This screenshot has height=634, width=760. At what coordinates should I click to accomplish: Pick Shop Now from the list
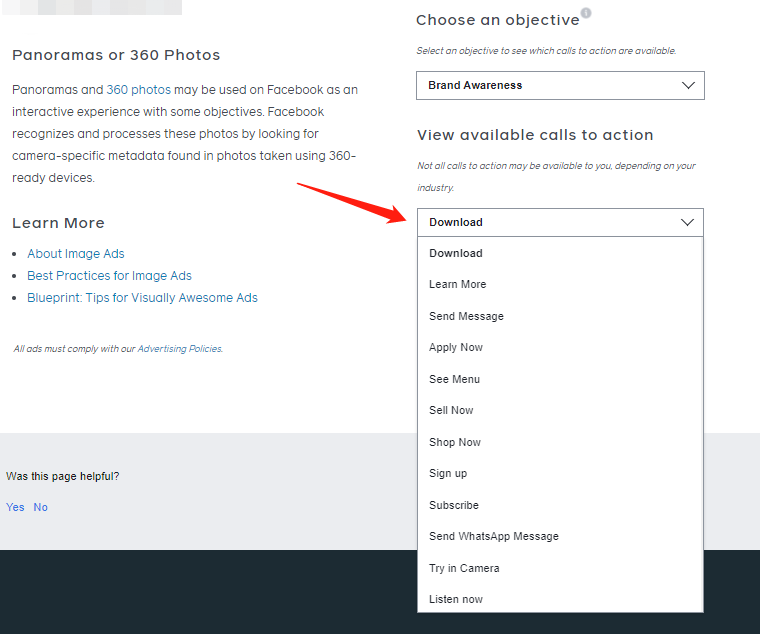click(x=455, y=442)
